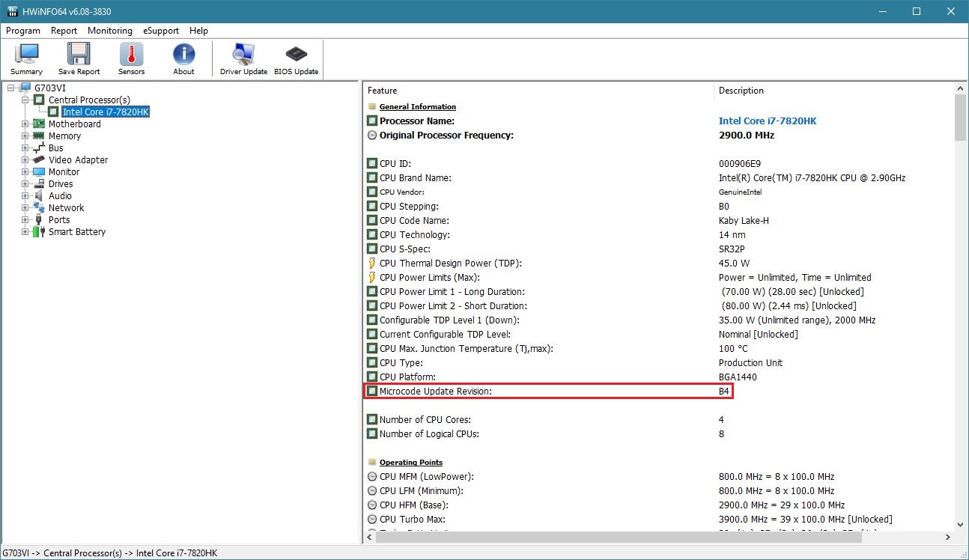Click the Motherboard icon in tree
The image size is (969, 560).
point(39,124)
